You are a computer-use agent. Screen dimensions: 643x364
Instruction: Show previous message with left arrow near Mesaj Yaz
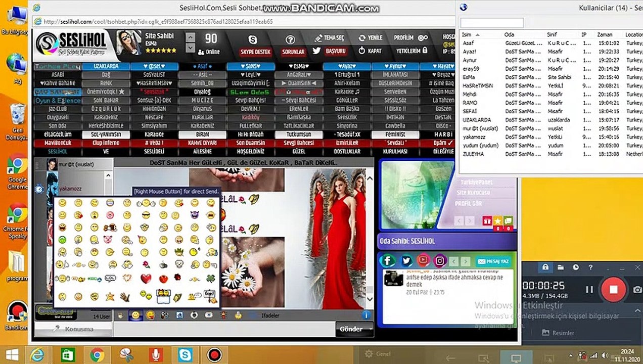(454, 261)
